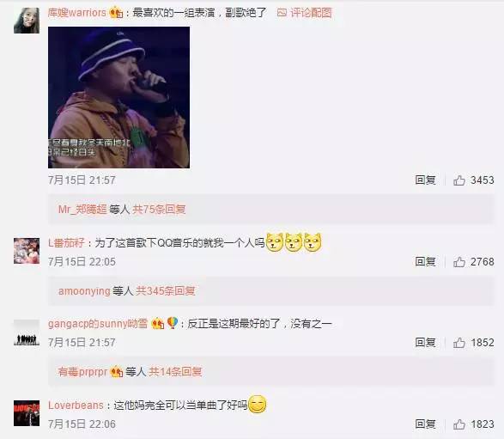Open username link 有毒prprpr
The height and width of the screenshot is (439, 504).
(83, 372)
